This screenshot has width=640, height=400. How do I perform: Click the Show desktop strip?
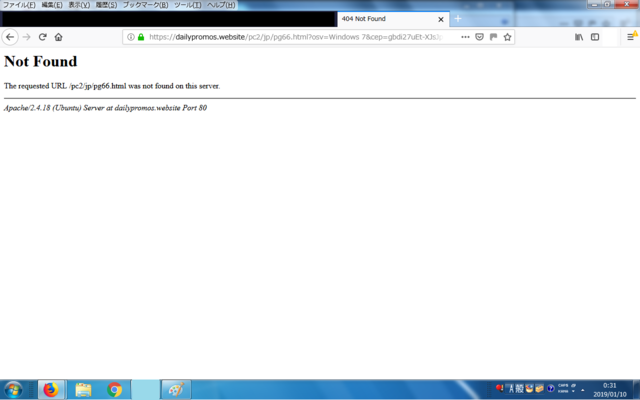click(636, 390)
